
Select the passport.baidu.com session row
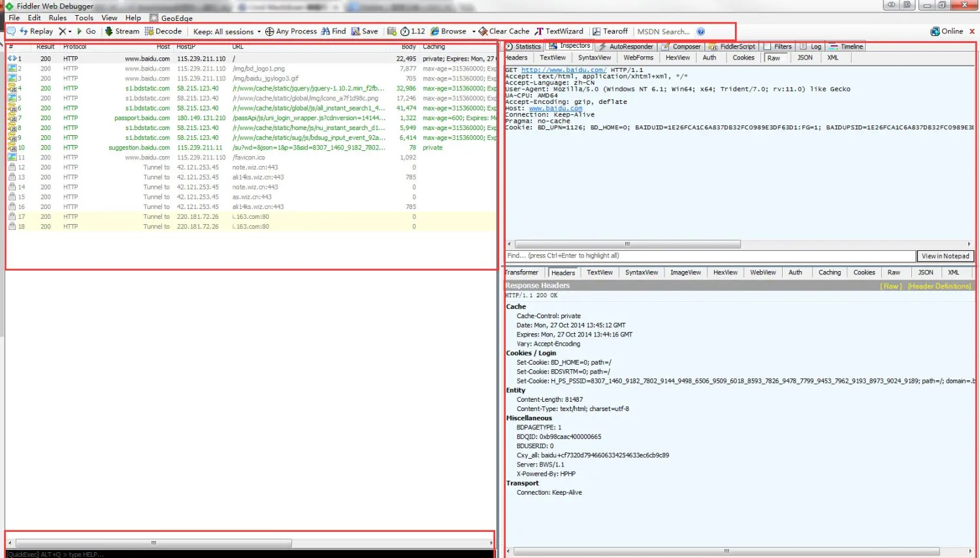click(252, 118)
